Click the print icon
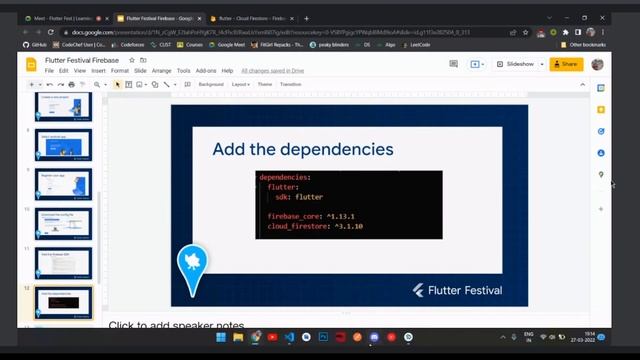 pos(71,84)
